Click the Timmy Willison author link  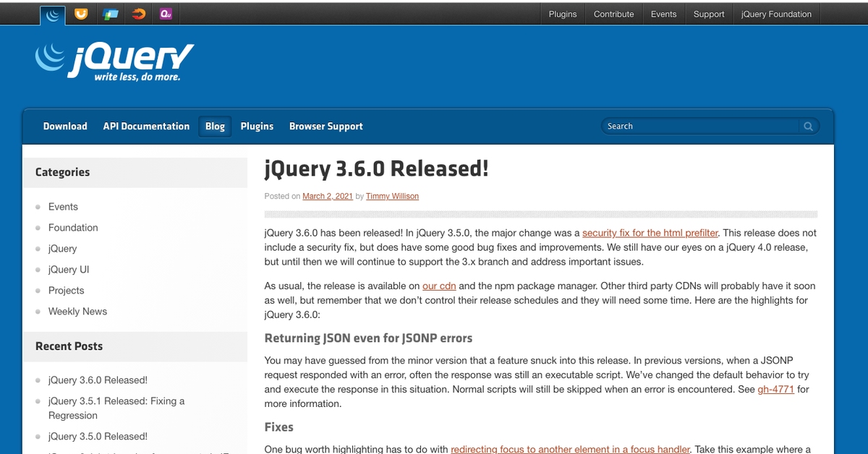click(x=392, y=196)
